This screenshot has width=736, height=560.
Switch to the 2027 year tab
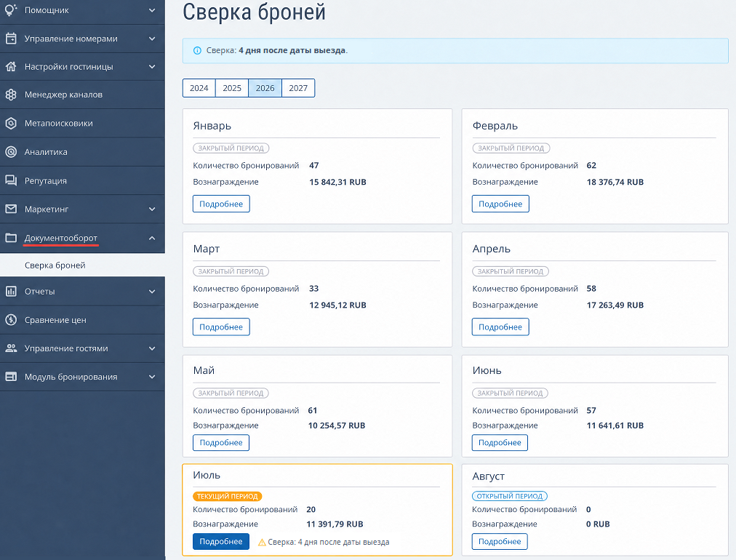[298, 88]
